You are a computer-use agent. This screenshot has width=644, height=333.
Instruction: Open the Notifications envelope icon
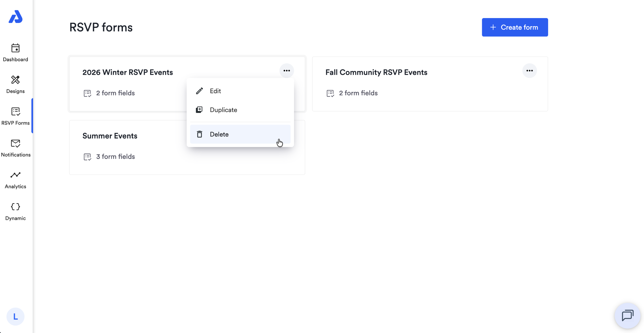[15, 143]
